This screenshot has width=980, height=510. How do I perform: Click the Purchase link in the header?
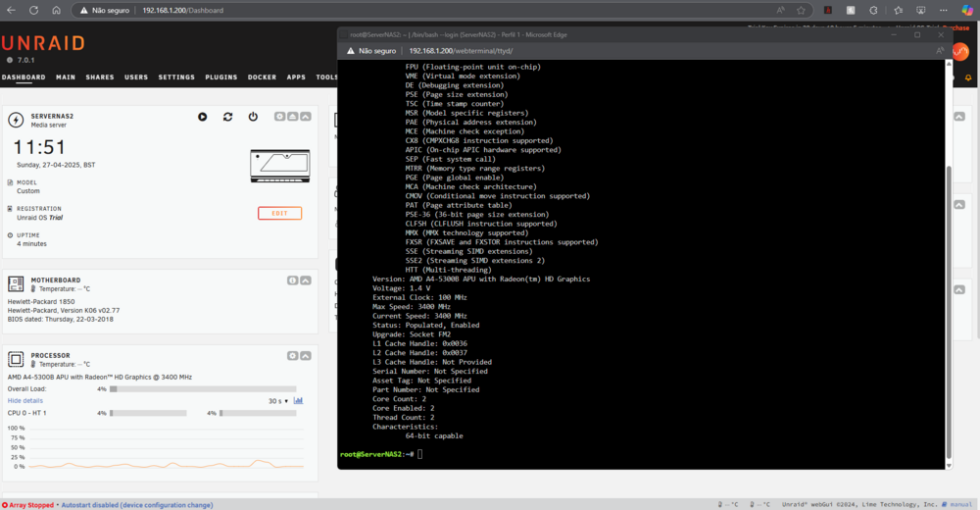pos(956,28)
